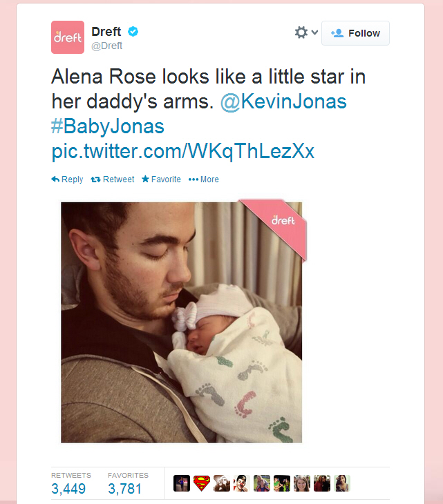
Task: Follow the Dreft account
Action: click(x=355, y=33)
